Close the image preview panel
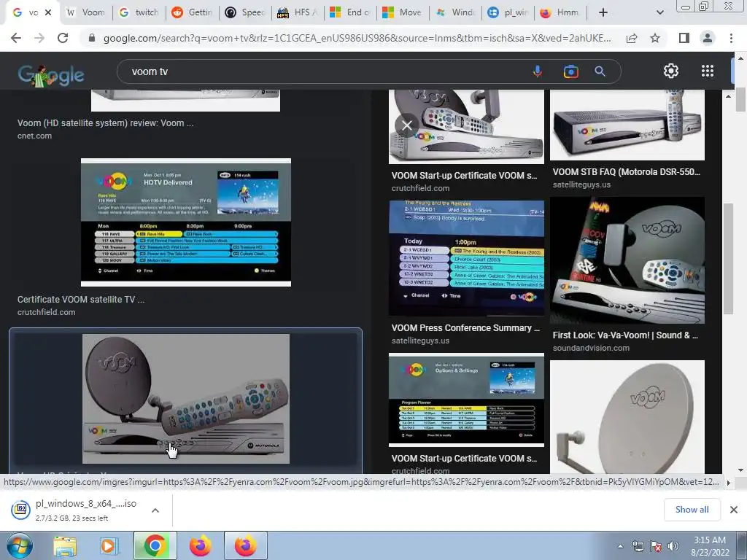 click(407, 125)
